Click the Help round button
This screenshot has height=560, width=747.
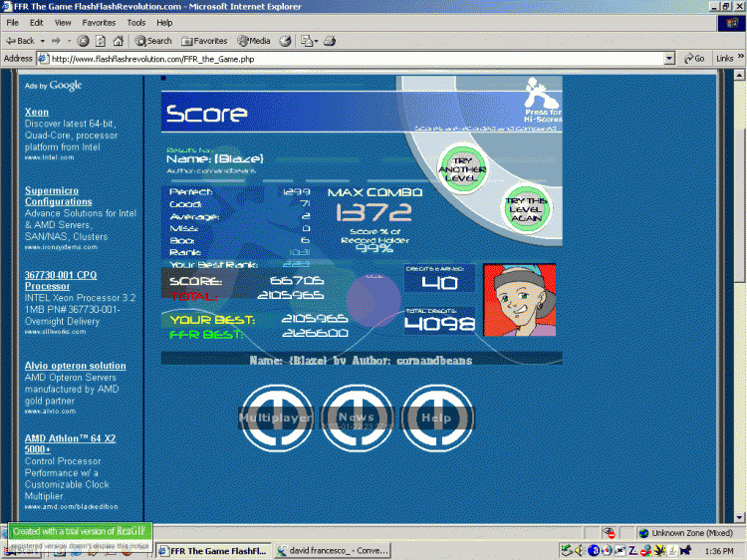point(436,418)
